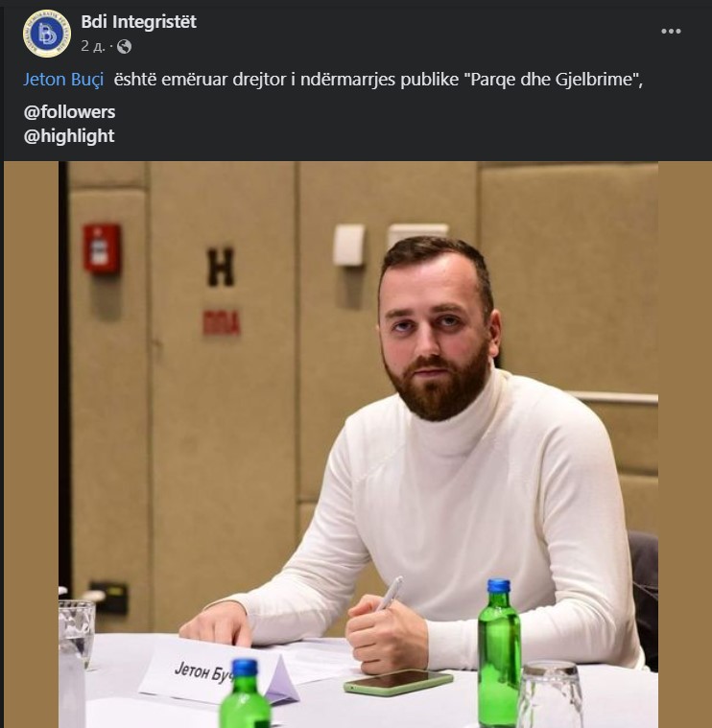Click the green smartphone on the table

(398, 683)
